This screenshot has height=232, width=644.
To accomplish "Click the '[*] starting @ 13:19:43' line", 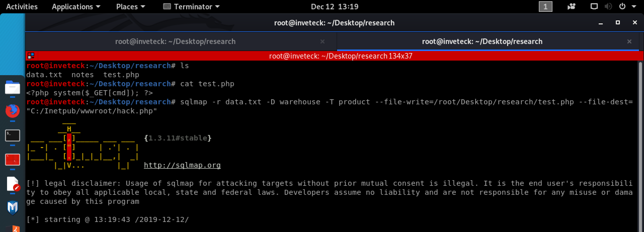I will (108, 219).
